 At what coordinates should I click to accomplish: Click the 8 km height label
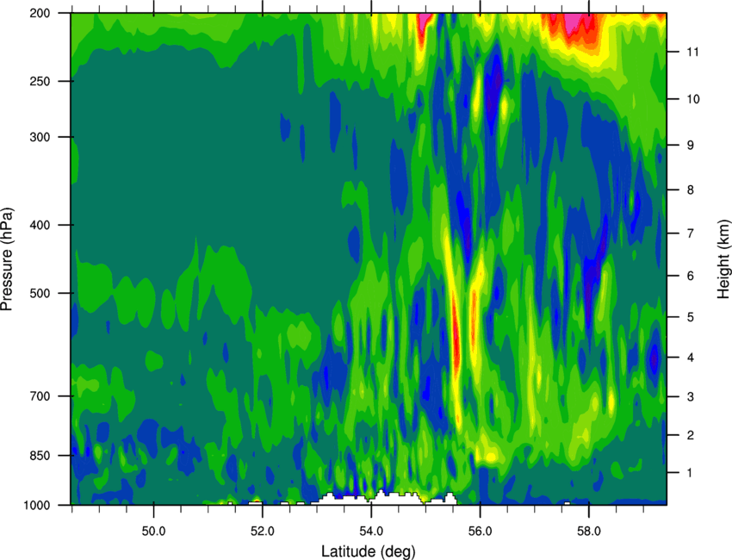(691, 190)
